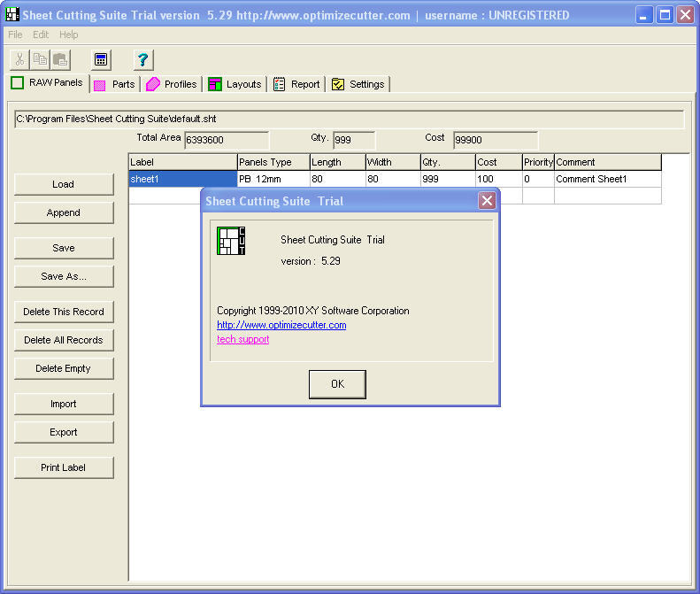Viewport: 700px width, 594px height.
Task: Click the Export button
Action: (64, 432)
